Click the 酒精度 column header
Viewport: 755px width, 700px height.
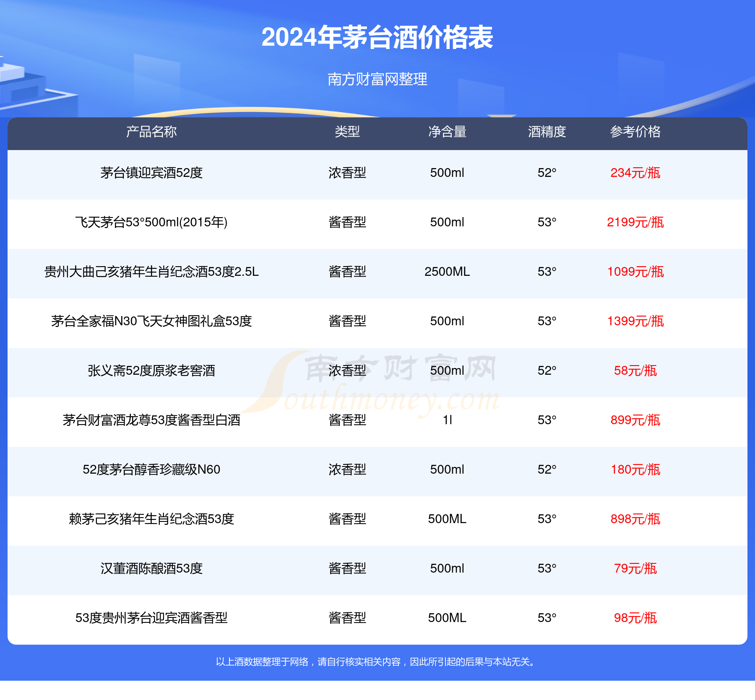547,132
